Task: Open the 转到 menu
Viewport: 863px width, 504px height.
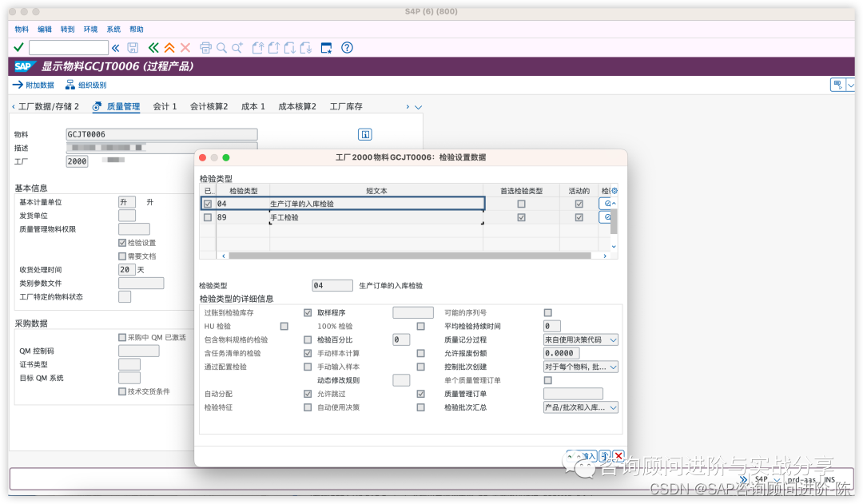Action: (67, 30)
